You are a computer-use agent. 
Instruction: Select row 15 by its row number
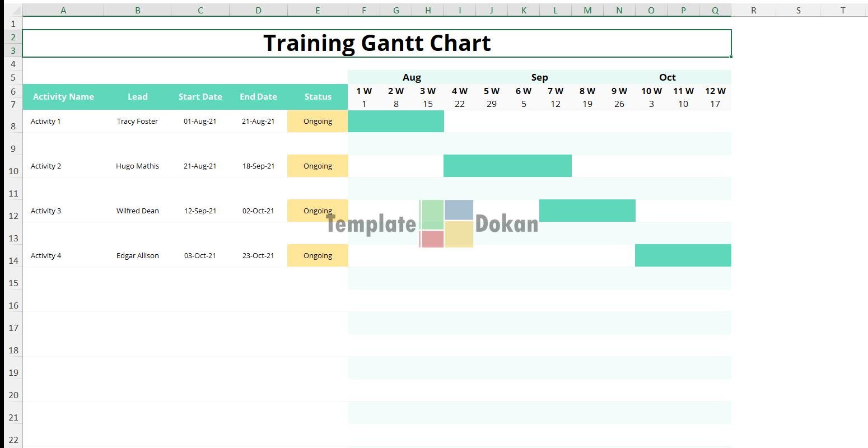click(13, 283)
